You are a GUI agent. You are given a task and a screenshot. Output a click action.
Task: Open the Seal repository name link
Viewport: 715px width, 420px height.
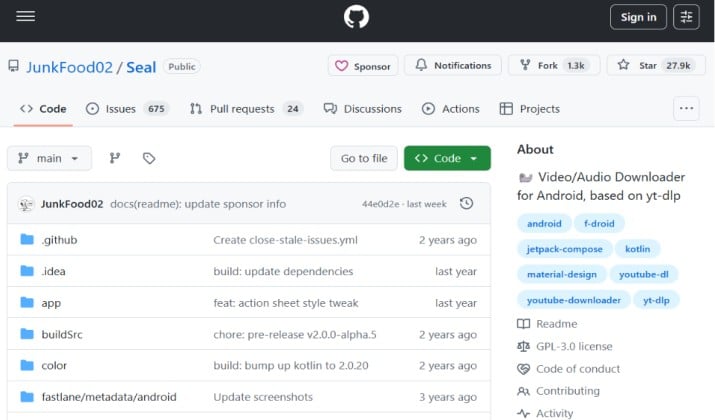pos(141,67)
